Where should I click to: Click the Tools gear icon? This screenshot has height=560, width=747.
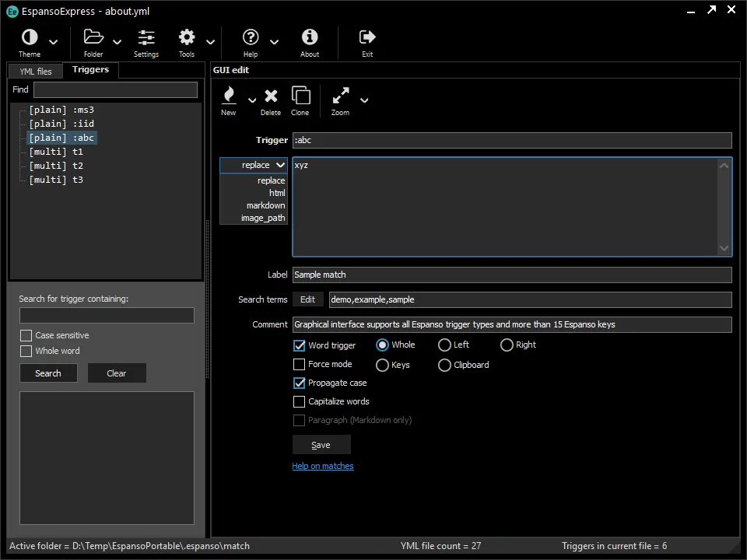tap(187, 37)
